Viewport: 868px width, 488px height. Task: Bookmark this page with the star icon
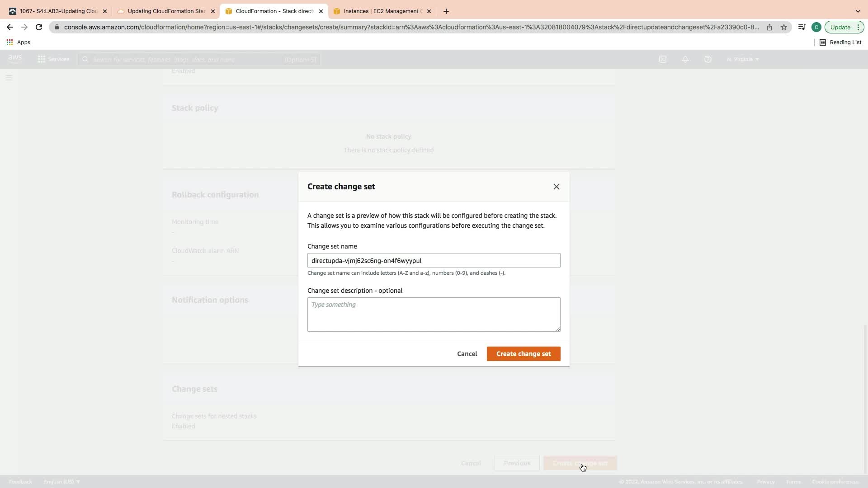click(784, 27)
